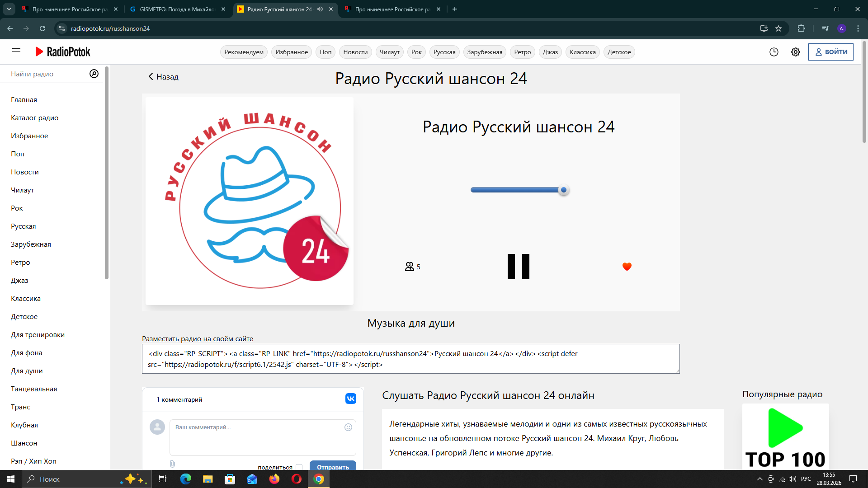Select the 'Чилаут' chip in top bar
This screenshot has height=488, width=868.
point(390,52)
